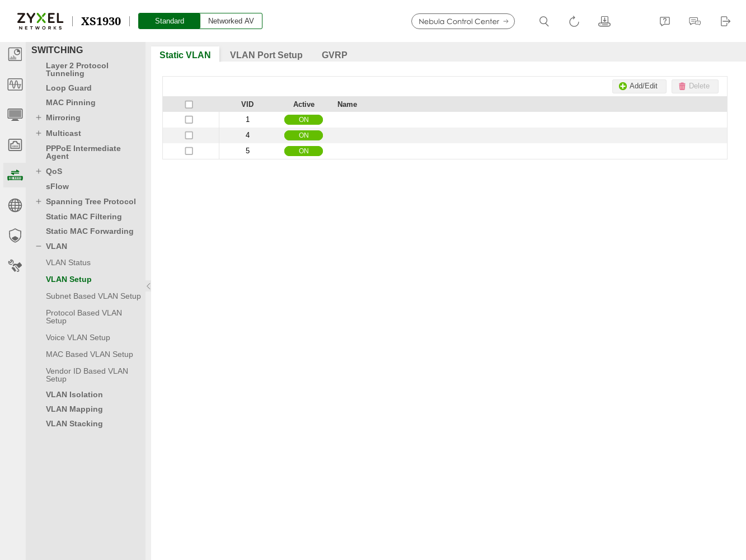Open the Dashboard monitoring panel

point(15,54)
